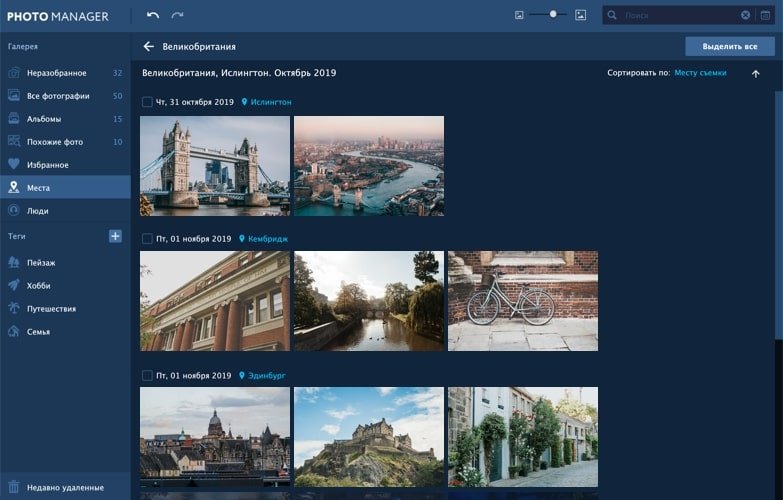Click the Места map pin icon
Image resolution: width=783 pixels, height=500 pixels.
pyautogui.click(x=14, y=187)
